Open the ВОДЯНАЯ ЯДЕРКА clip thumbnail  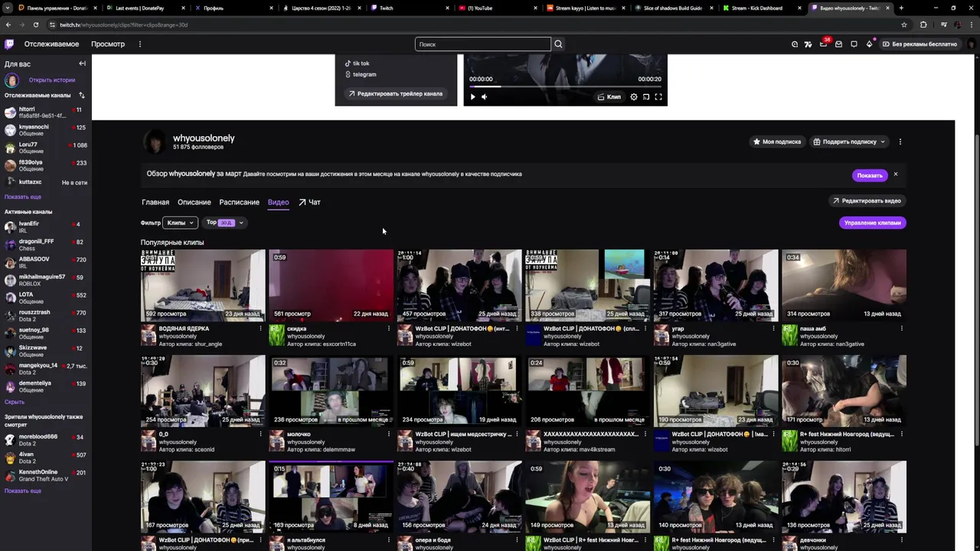203,285
